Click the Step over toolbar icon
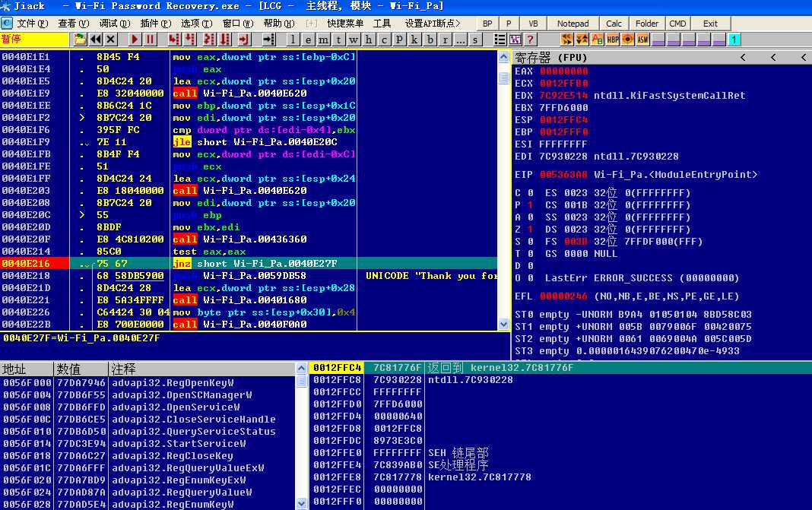This screenshot has height=510, width=812. [190, 40]
